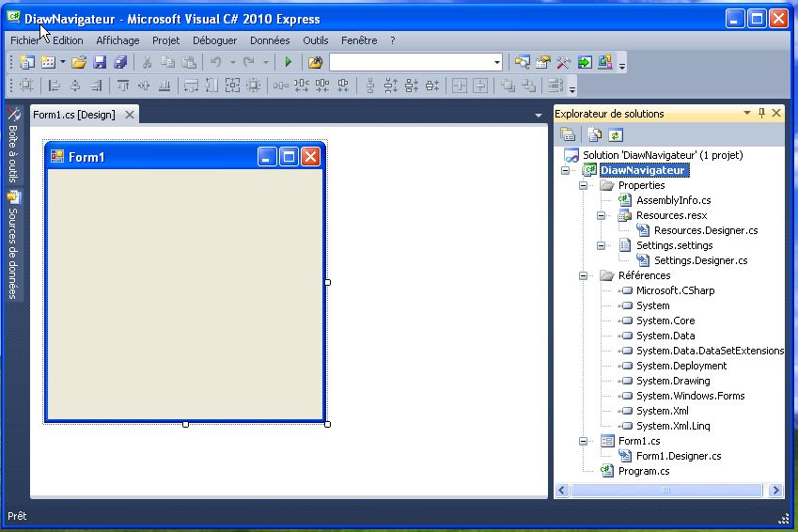Collapse the Settings.settings node

pos(601,245)
